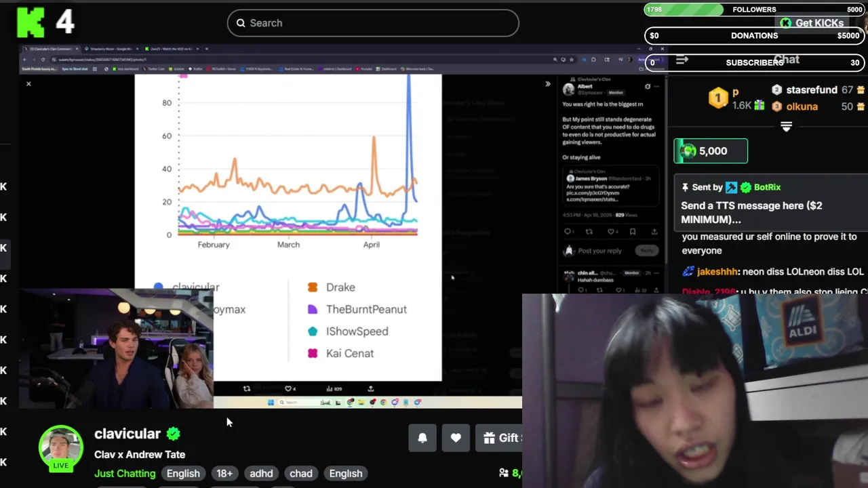Select the adhd tag
The height and width of the screenshot is (488, 868).
tap(261, 473)
